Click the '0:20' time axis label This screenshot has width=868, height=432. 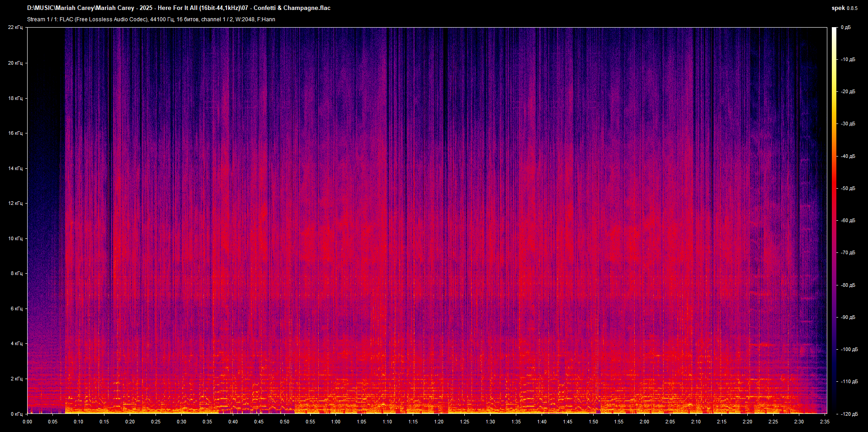[130, 422]
